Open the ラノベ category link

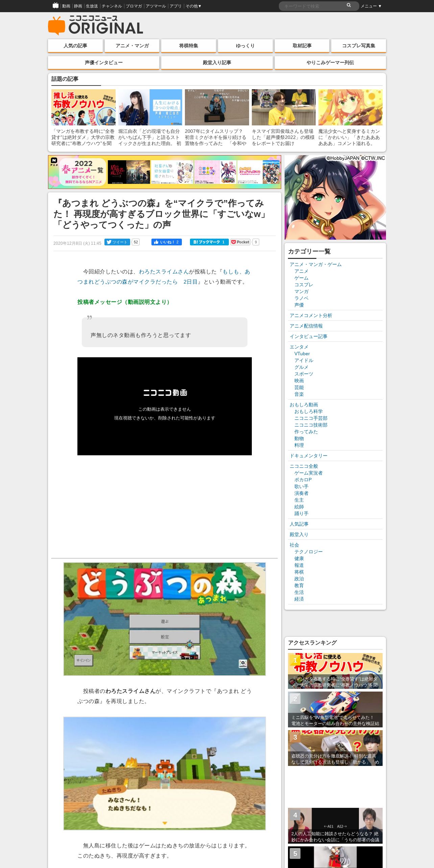tap(301, 298)
